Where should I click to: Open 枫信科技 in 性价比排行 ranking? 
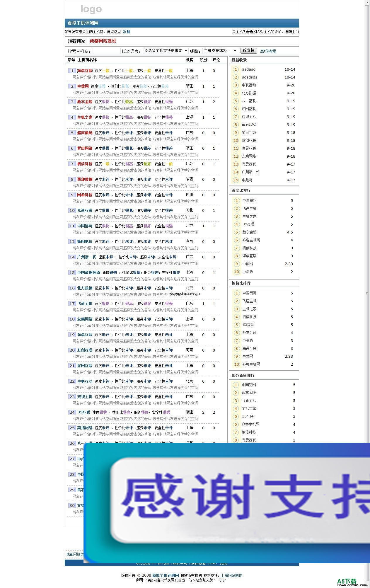[249, 317]
